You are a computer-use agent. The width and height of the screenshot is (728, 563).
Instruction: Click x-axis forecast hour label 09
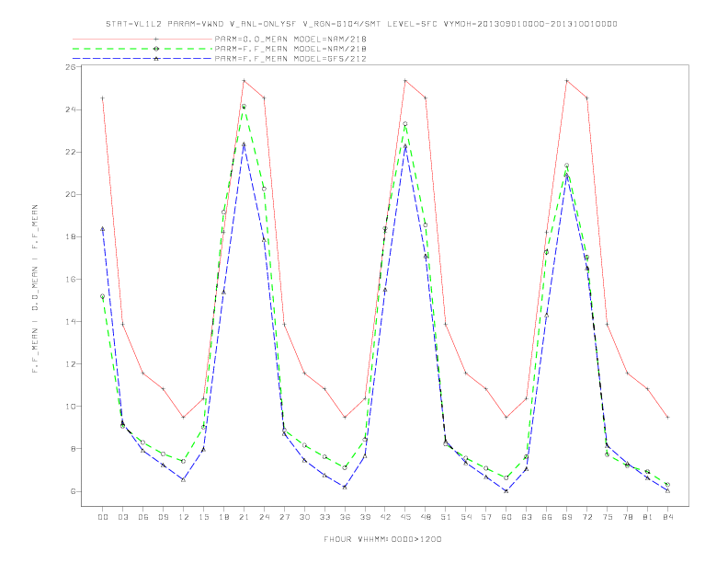pos(163,517)
